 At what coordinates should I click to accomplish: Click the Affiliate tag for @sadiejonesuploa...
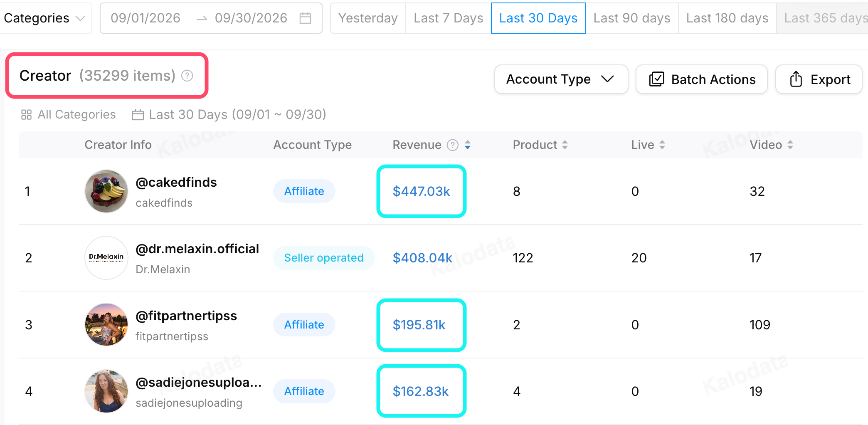point(304,391)
